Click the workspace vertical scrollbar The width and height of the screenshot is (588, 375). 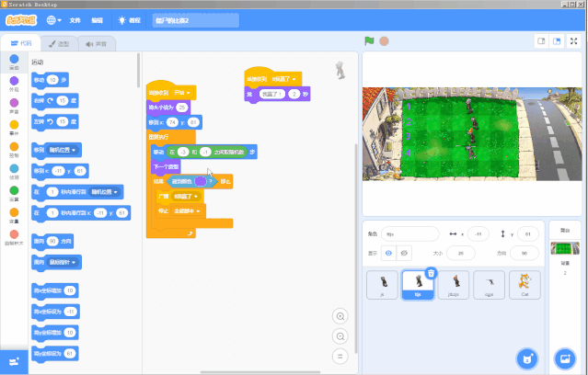355,248
